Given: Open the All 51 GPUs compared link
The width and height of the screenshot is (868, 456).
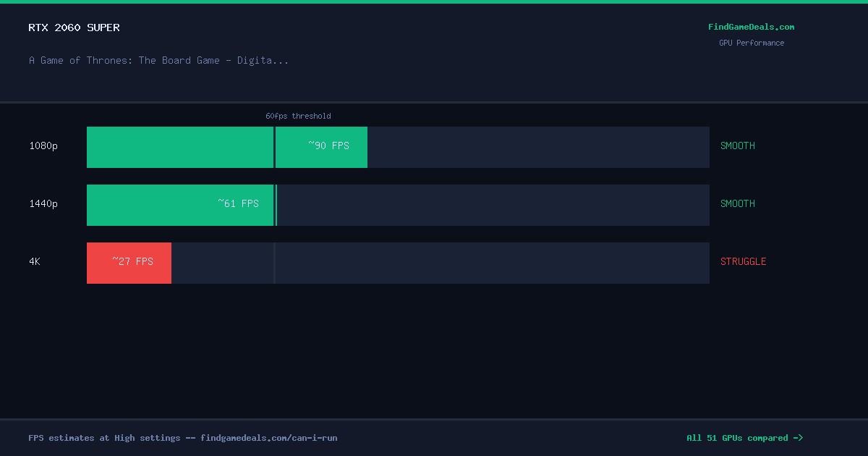Looking at the screenshot, I should click(x=744, y=438).
